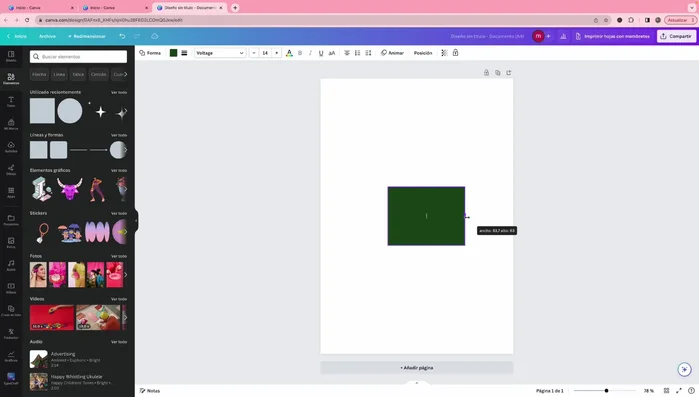Expand shape chips with right chevron
This screenshot has height=397, width=699.
(x=126, y=74)
